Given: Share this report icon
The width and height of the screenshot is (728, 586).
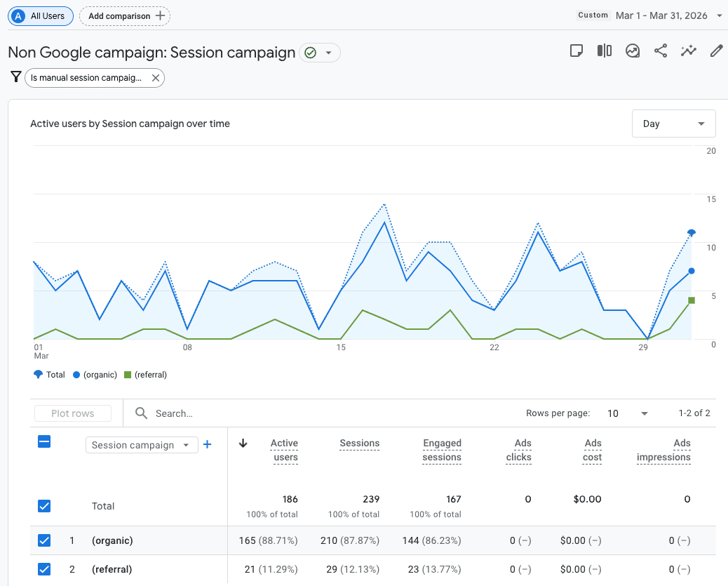Looking at the screenshot, I should (x=661, y=51).
